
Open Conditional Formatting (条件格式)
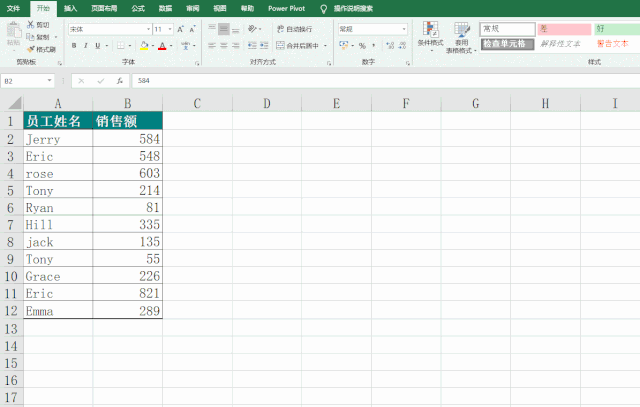(430, 34)
